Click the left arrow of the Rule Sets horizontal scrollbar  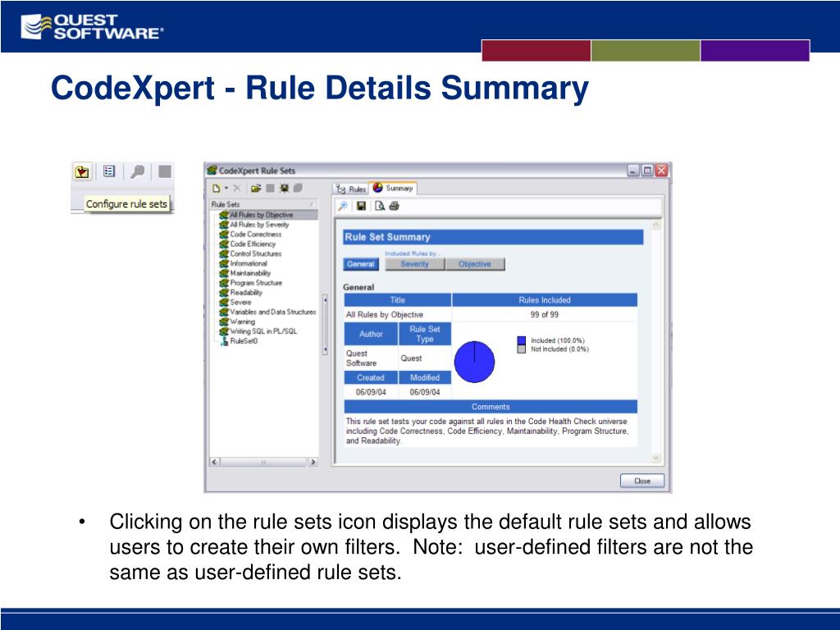point(214,462)
